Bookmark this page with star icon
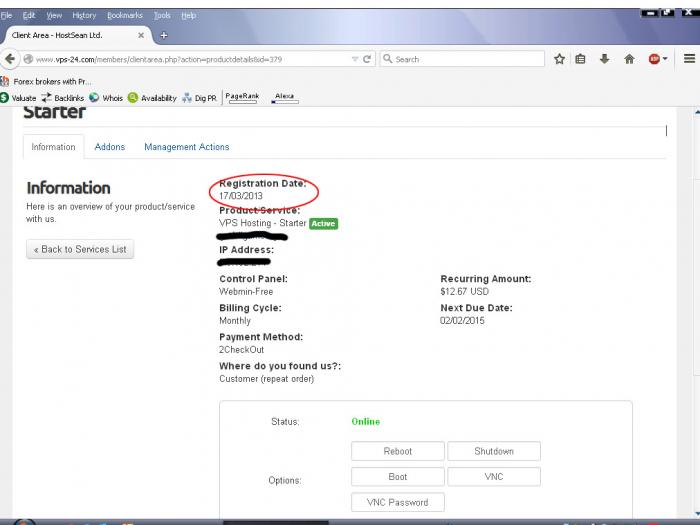Viewport: 700px width, 525px height. (x=559, y=59)
